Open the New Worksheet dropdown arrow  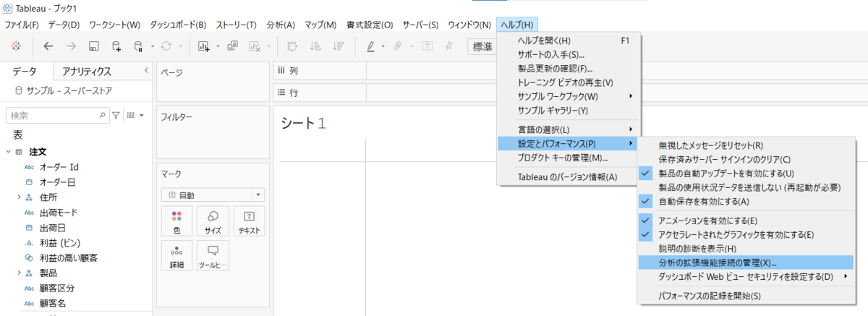pos(216,47)
